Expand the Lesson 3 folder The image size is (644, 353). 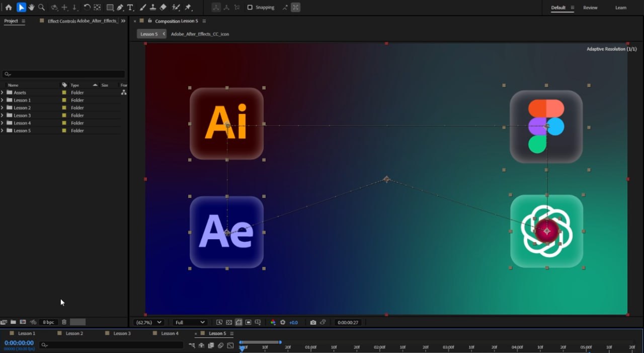click(3, 115)
